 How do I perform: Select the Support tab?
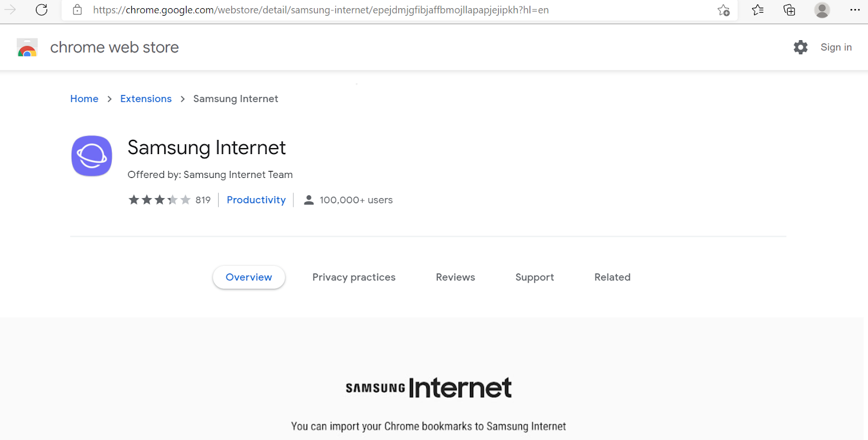pos(534,277)
